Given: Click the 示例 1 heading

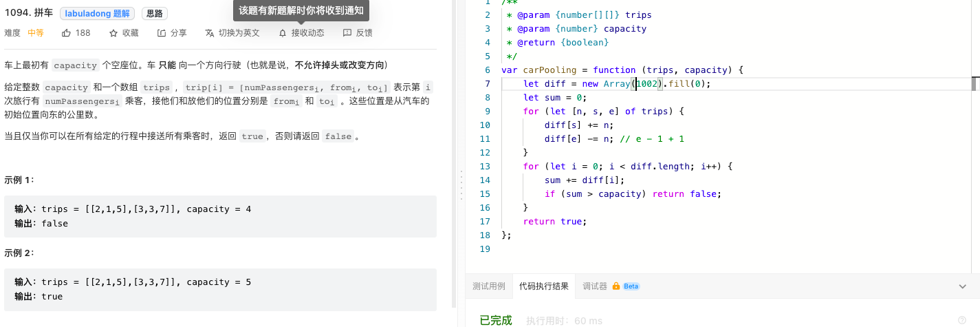Looking at the screenshot, I should point(19,180).
